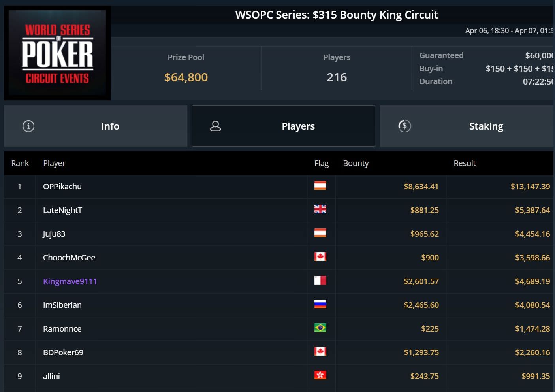The width and height of the screenshot is (555, 392).
Task: Click the Brazil flag next to Ramonnce
Action: 320,328
